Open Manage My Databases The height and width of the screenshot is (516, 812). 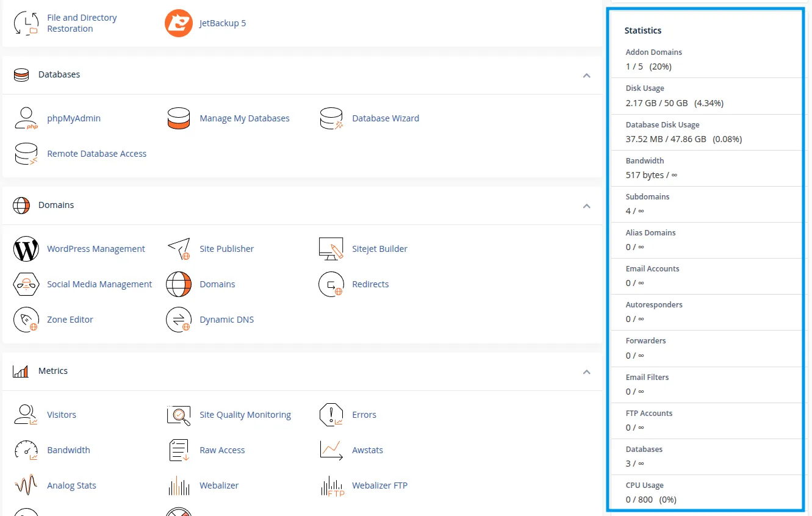point(245,118)
